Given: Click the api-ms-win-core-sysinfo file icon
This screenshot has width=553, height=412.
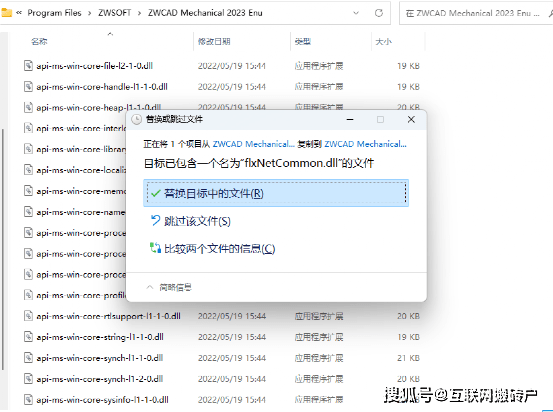Looking at the screenshot, I should [28, 399].
